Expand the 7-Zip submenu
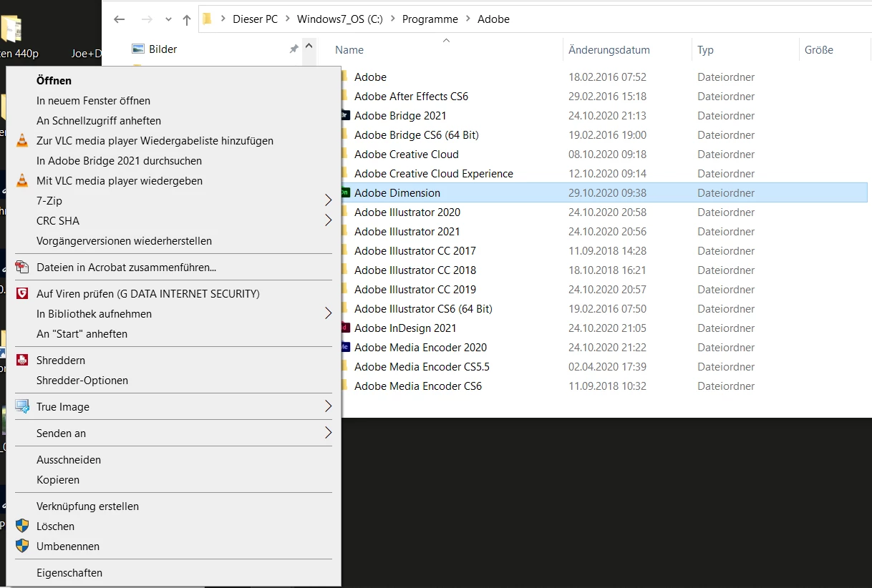Viewport: 872px width, 588px height. (329, 200)
